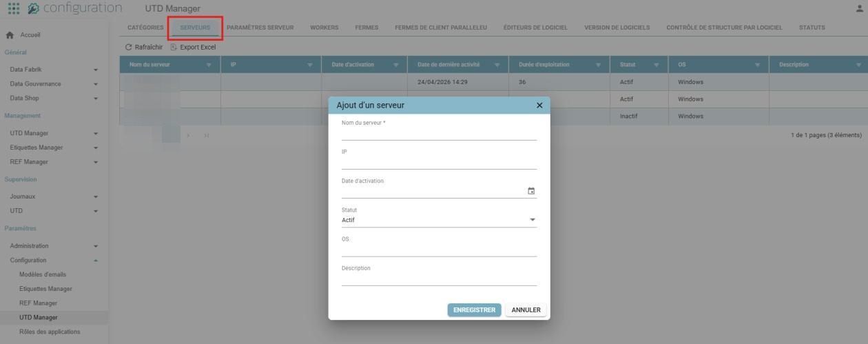Open the Fermes tab
868x344 pixels.
click(x=366, y=28)
